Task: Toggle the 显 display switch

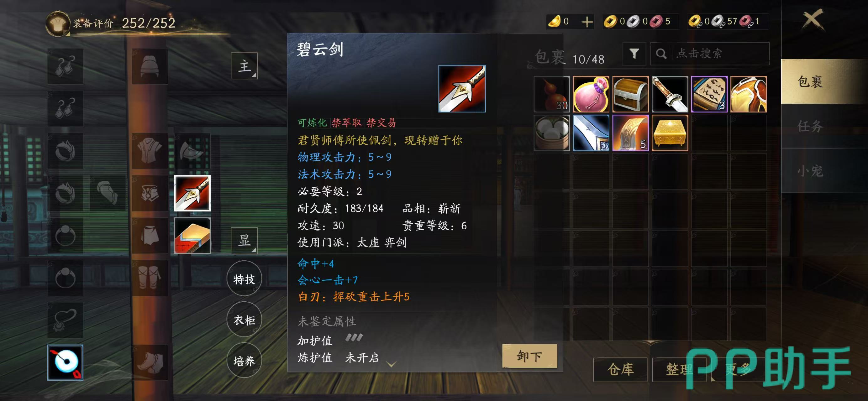Action: click(x=244, y=240)
